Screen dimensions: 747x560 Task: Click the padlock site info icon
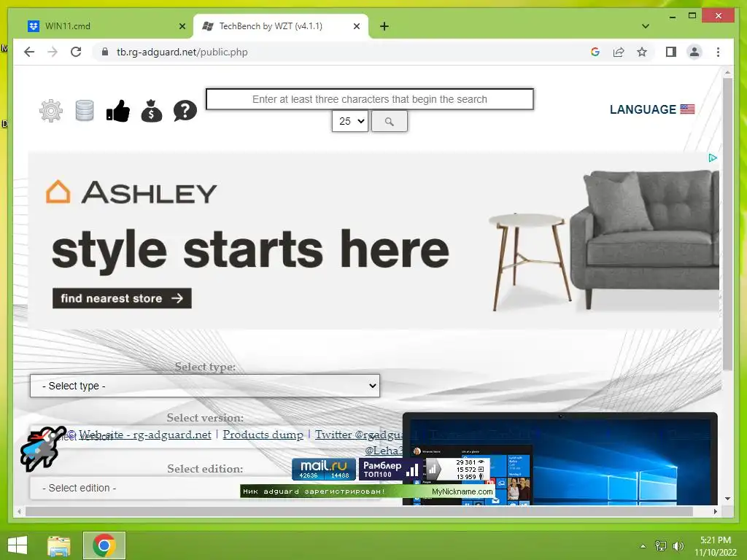[x=105, y=52]
